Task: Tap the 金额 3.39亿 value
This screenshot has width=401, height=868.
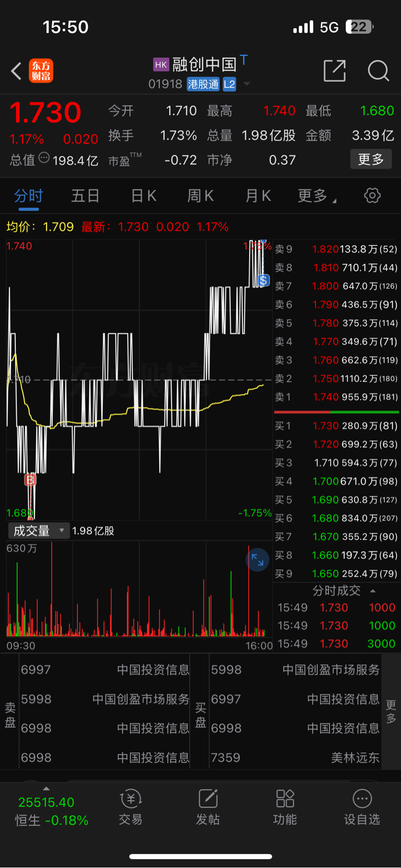Action: [x=373, y=136]
